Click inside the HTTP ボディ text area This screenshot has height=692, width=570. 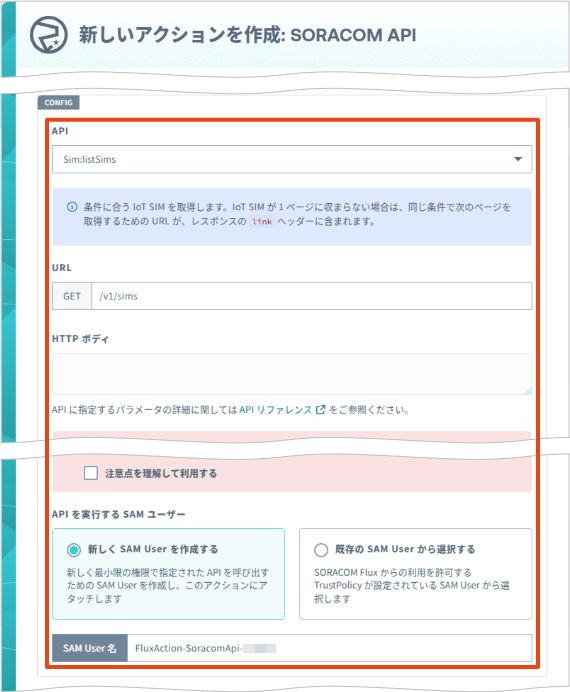(x=292, y=374)
